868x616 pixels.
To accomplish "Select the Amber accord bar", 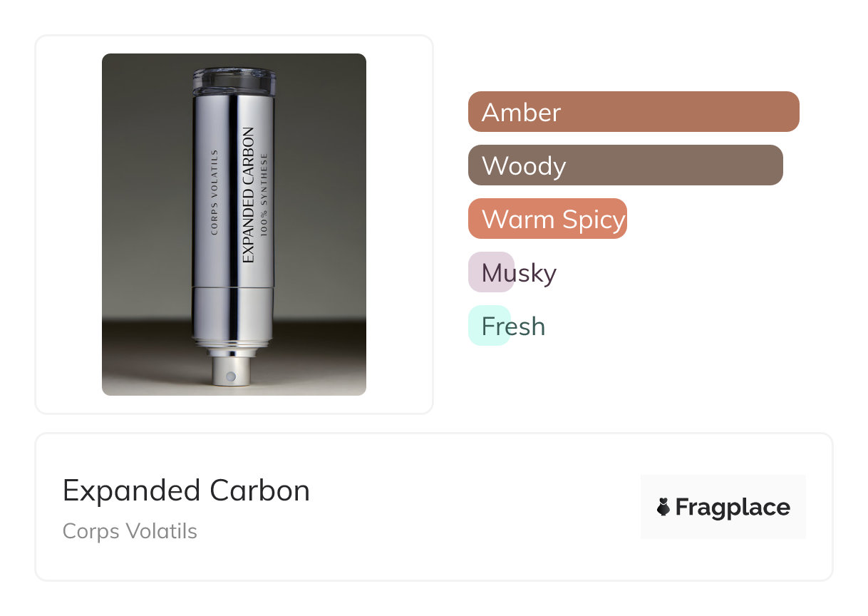I will tap(633, 112).
